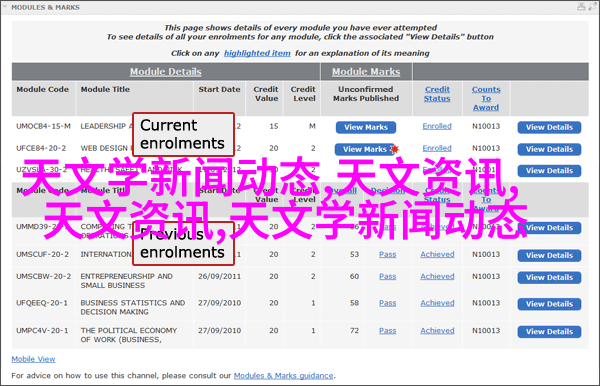View Details for UMPC4V-20-1 module
The width and height of the screenshot is (600, 386).
click(549, 332)
